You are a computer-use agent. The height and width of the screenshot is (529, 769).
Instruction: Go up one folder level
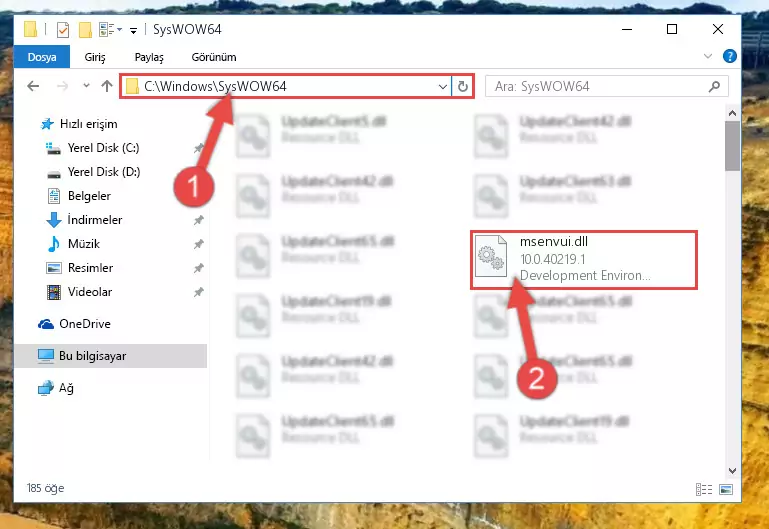coord(106,86)
